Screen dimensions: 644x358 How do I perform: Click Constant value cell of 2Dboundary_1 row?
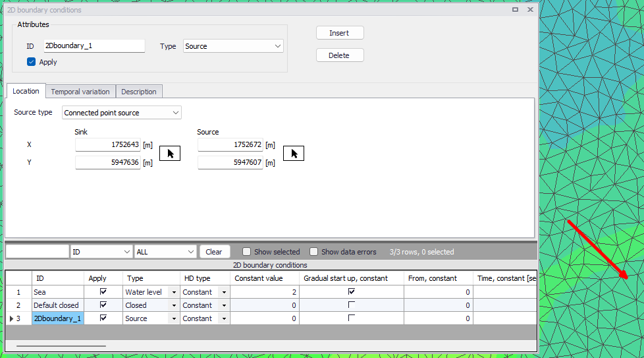(x=265, y=318)
